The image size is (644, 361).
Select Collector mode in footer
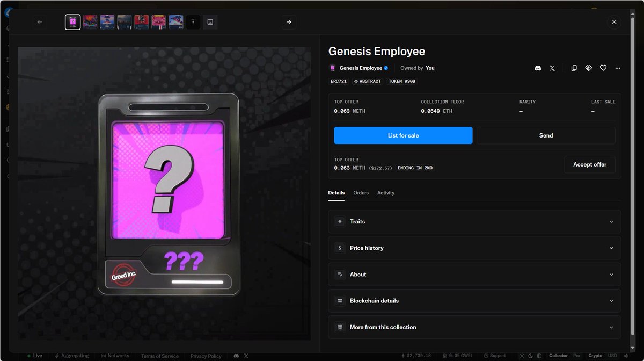click(x=558, y=356)
